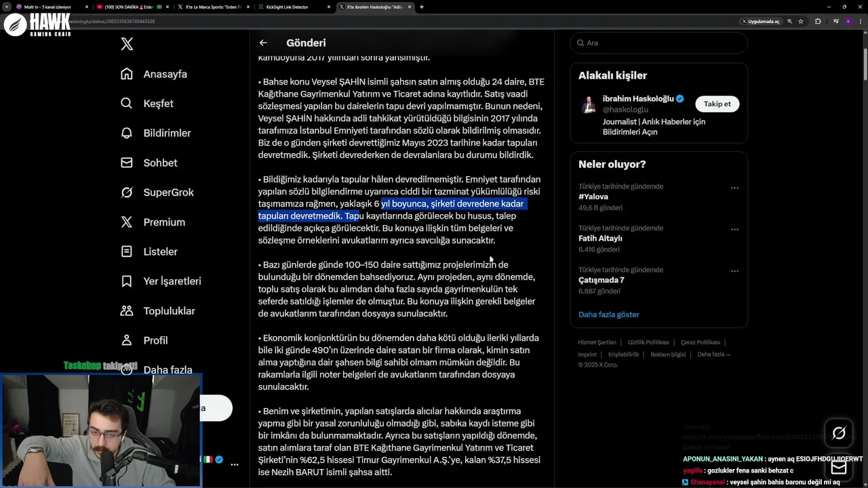Open floating messages envelope button
This screenshot has width=868, height=488.
[x=839, y=467]
